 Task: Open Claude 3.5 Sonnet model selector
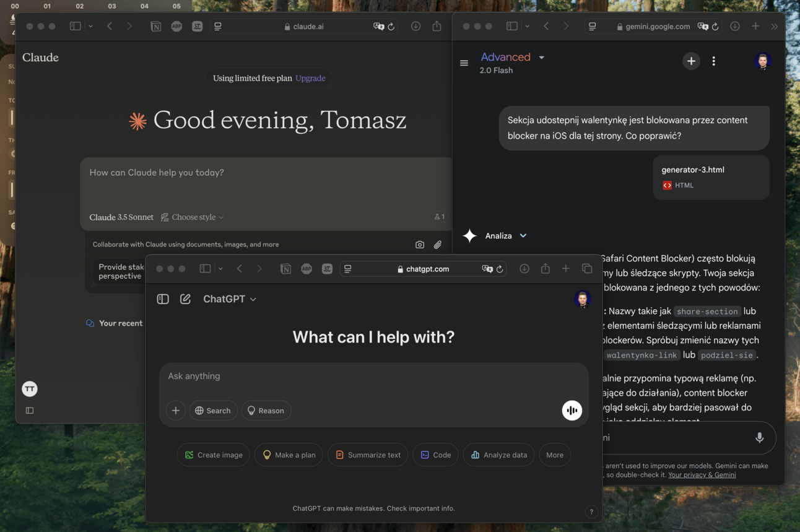point(121,217)
